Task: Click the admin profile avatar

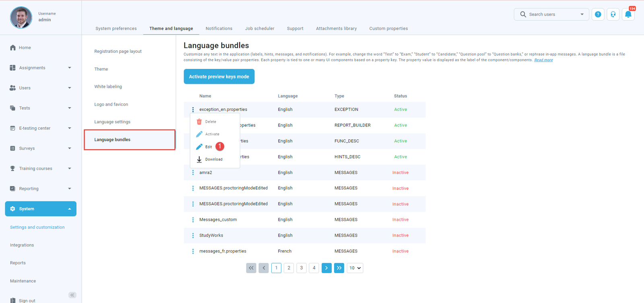Action: [x=21, y=17]
